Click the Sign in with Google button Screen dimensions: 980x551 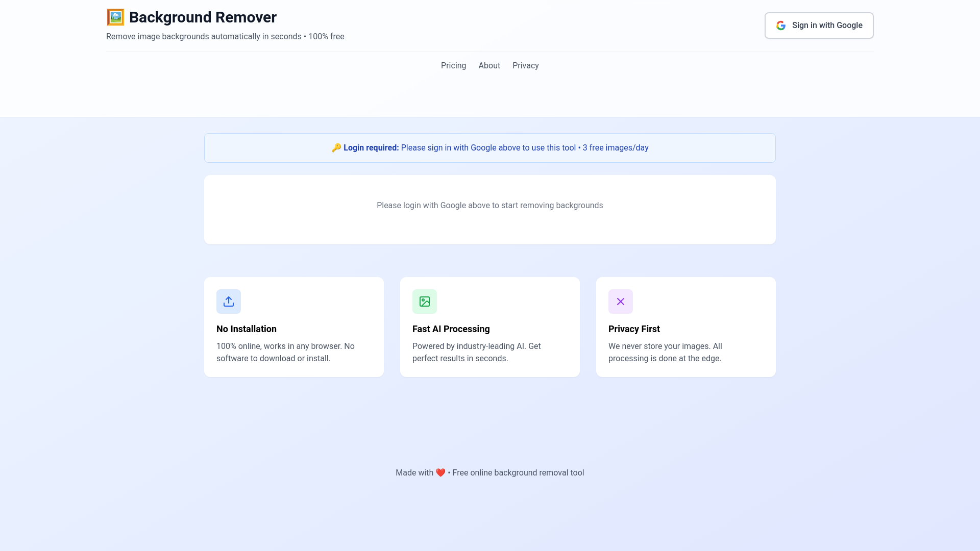[x=819, y=26]
